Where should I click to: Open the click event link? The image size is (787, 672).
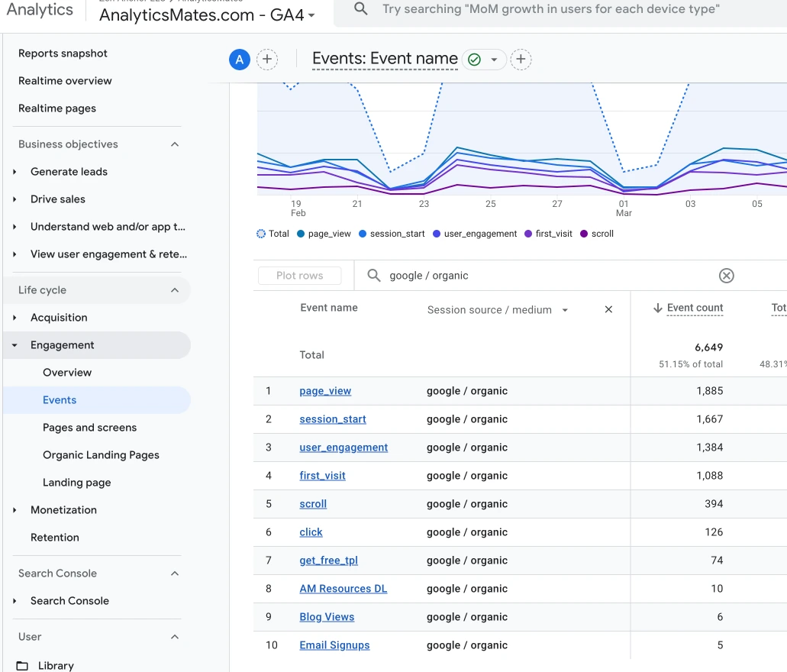[311, 532]
